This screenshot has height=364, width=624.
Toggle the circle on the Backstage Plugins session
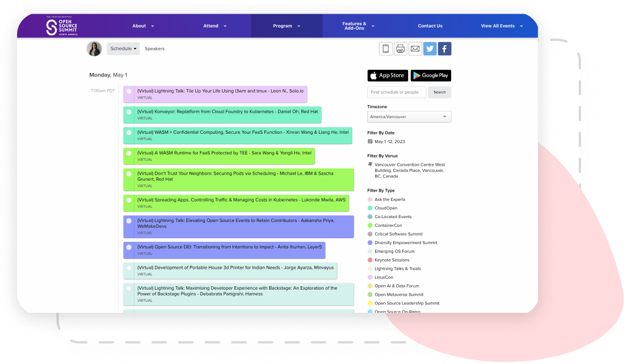[x=129, y=289]
